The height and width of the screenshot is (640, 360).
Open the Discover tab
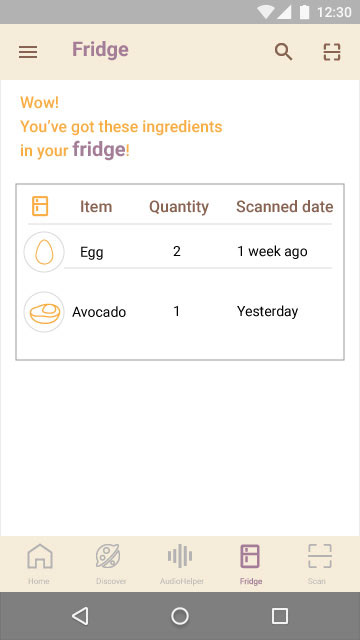tap(111, 564)
